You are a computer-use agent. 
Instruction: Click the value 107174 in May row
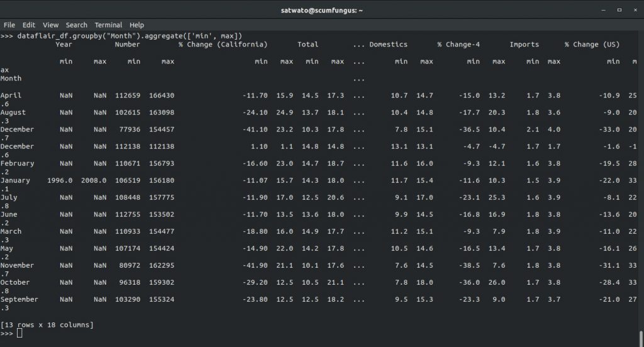pos(127,248)
